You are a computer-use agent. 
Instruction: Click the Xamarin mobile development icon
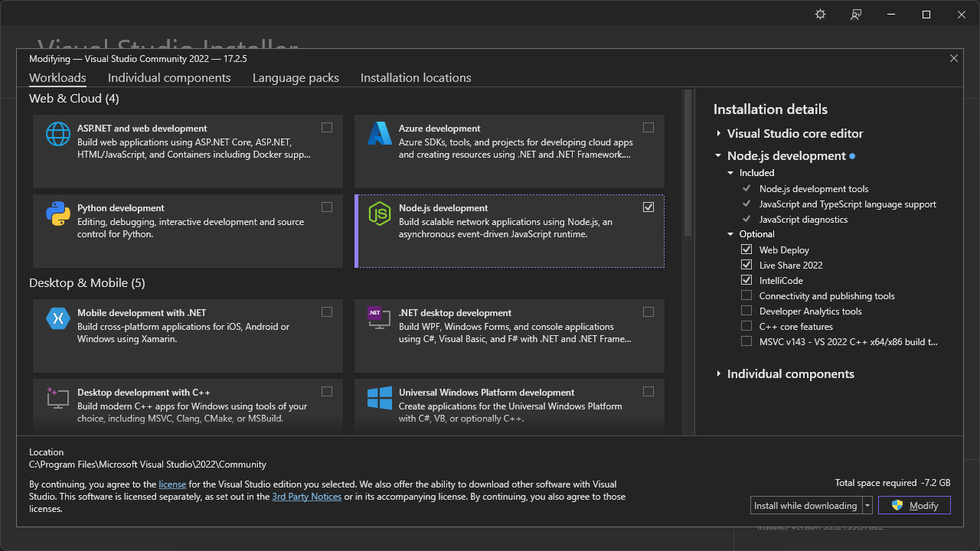point(58,318)
